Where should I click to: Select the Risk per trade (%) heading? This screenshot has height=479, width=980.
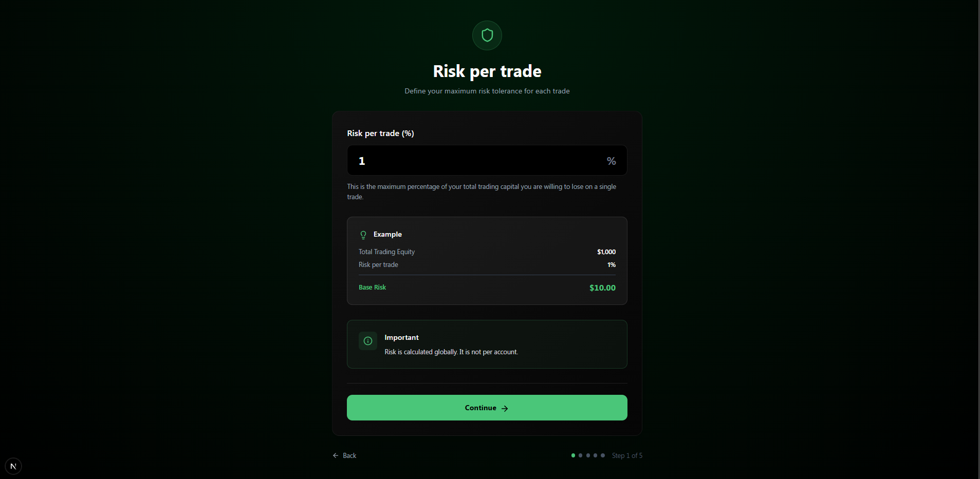tap(380, 133)
